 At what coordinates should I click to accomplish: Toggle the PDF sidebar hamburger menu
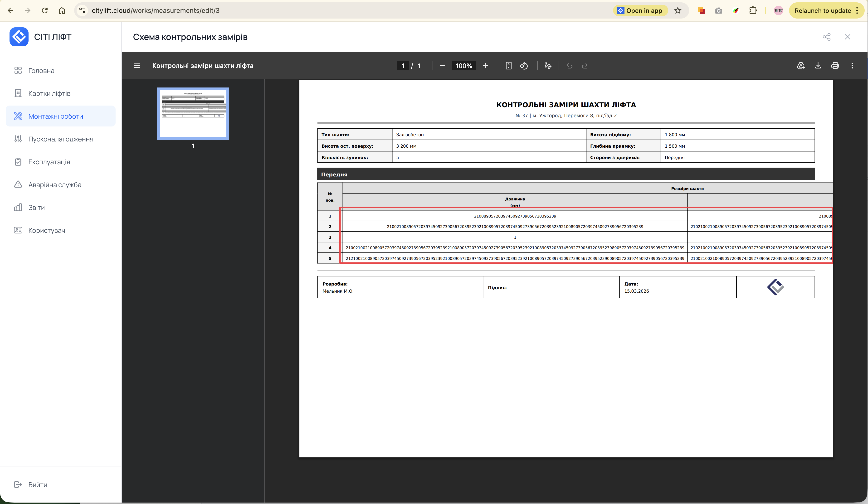[x=137, y=66]
